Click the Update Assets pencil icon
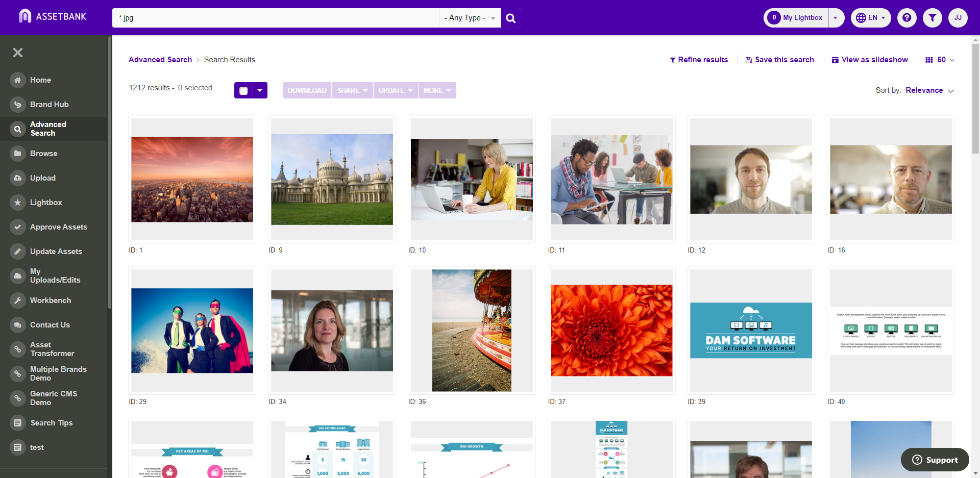This screenshot has height=478, width=980. pos(18,251)
